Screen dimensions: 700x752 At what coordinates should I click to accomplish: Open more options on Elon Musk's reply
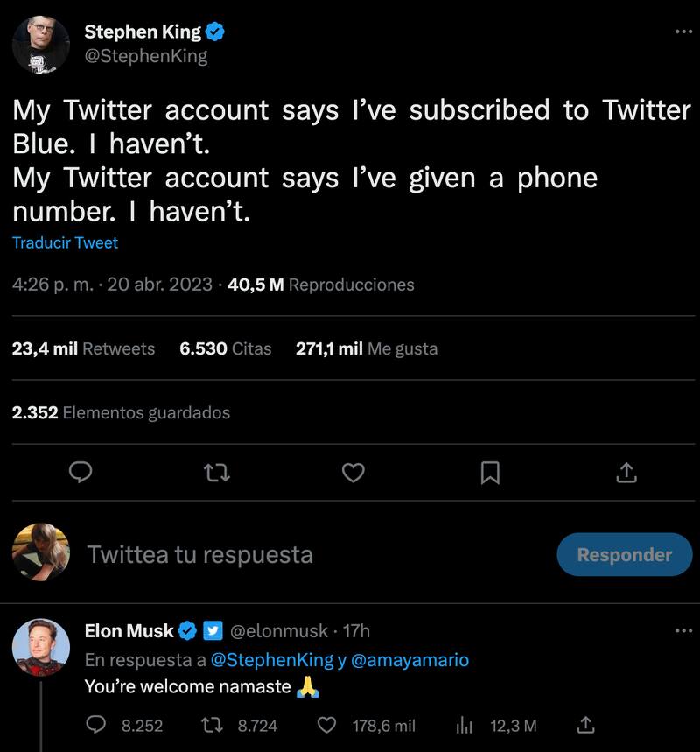(x=682, y=630)
